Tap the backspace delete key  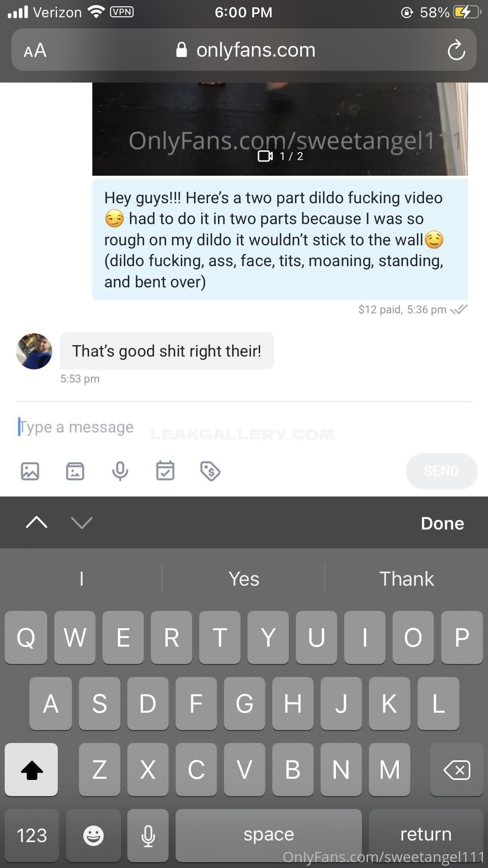tap(457, 769)
